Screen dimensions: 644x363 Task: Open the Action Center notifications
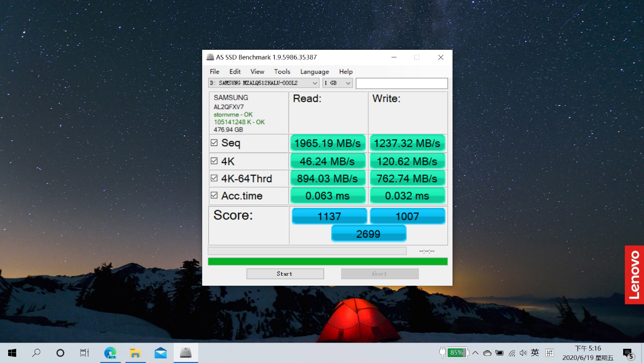[x=628, y=353]
